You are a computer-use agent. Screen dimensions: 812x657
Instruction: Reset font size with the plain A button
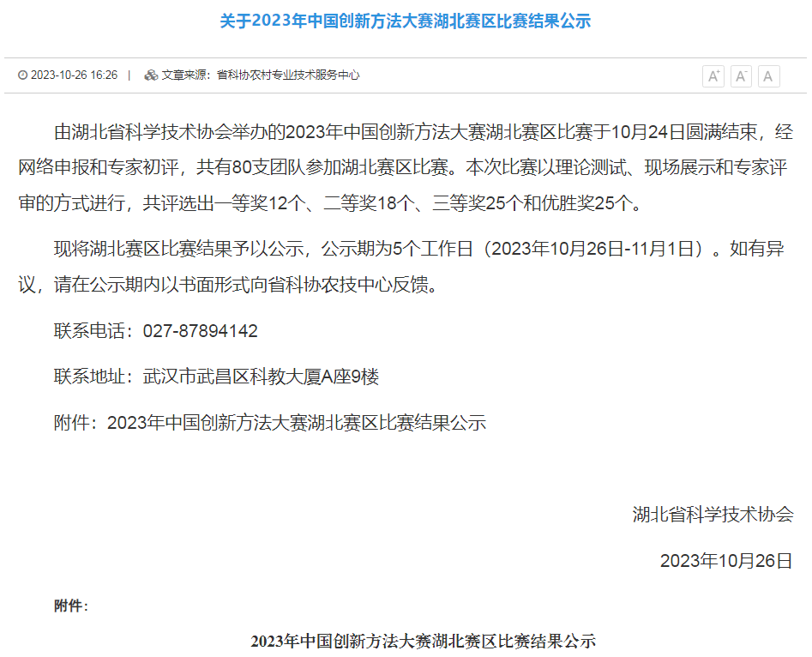coord(768,76)
